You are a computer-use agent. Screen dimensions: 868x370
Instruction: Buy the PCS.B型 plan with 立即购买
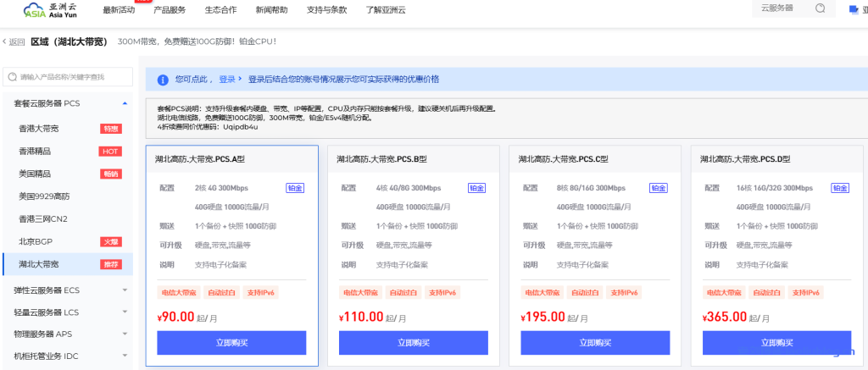tap(414, 343)
